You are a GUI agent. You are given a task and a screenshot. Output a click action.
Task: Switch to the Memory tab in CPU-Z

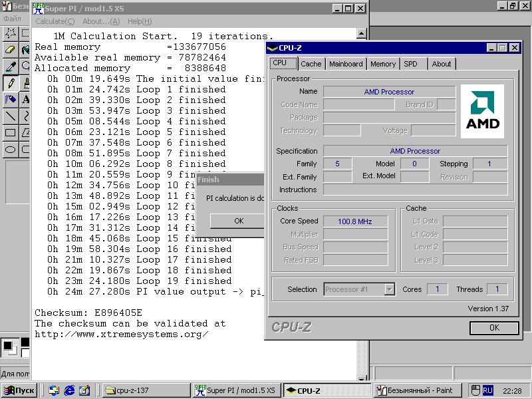[383, 64]
